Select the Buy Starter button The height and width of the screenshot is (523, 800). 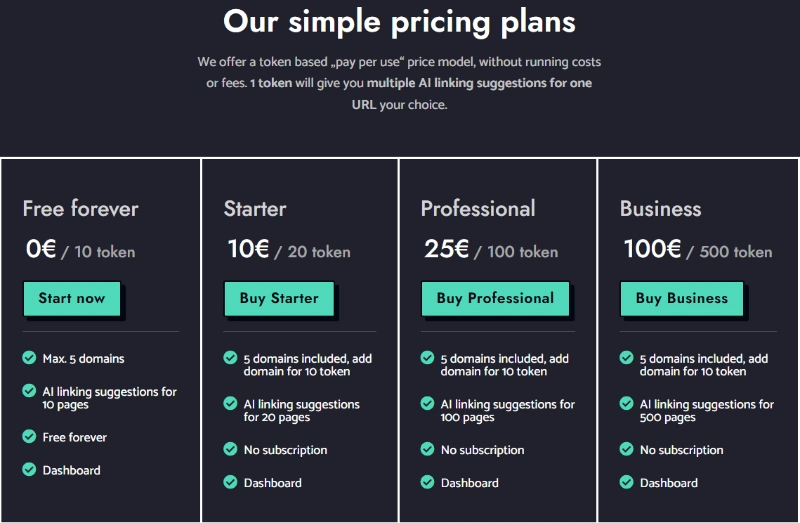(279, 298)
